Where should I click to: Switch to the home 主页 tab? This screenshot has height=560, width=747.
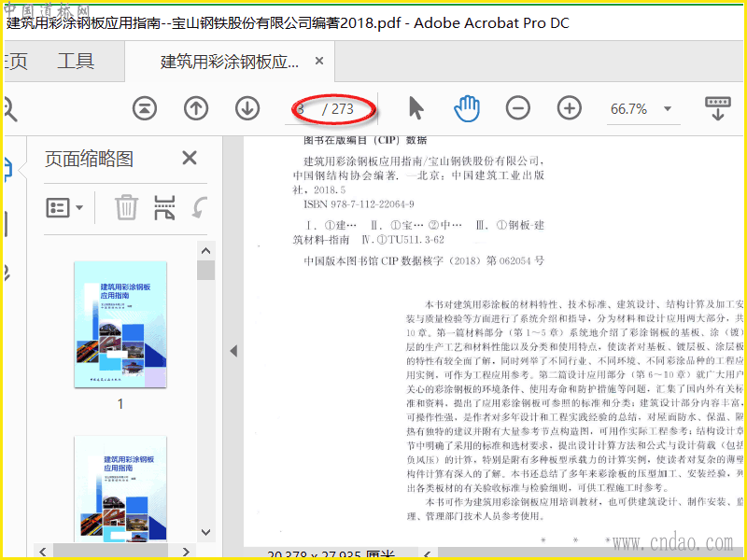tap(16, 61)
